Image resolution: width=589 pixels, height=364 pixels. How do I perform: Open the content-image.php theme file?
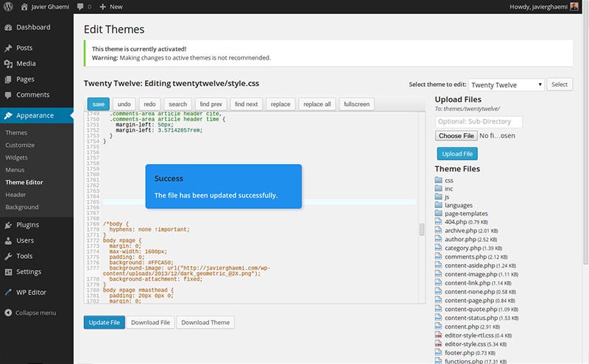tap(482, 274)
